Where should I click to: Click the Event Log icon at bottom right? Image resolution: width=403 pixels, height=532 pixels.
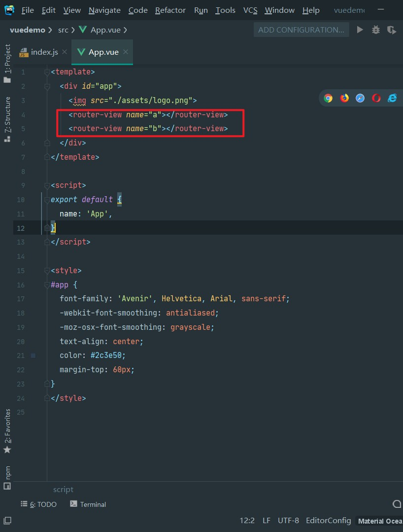point(397,504)
